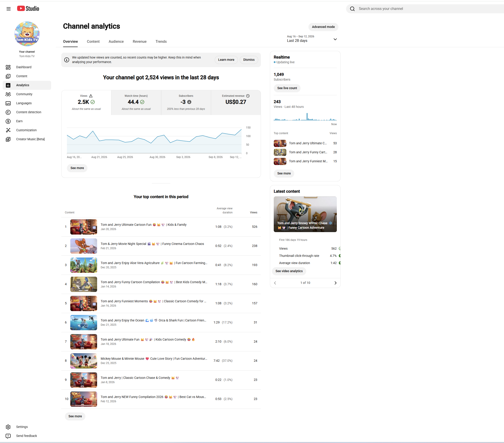This screenshot has height=443, width=504.
Task: Open Content detection in the sidebar
Action: pyautogui.click(x=27, y=112)
